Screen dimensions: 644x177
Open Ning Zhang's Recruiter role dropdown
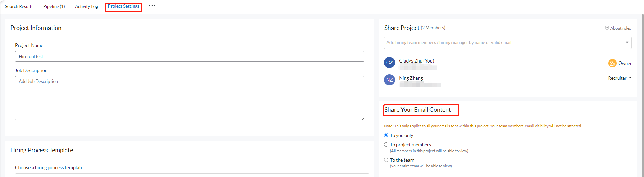coord(620,78)
